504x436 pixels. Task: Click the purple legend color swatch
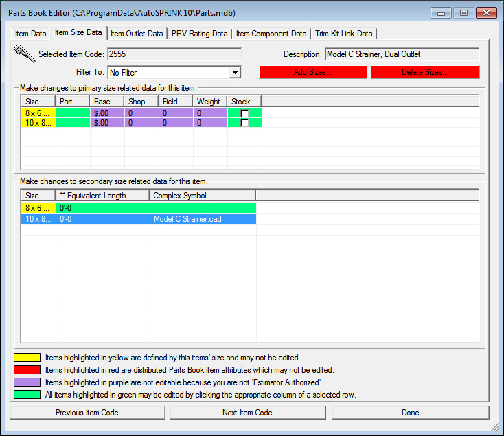pos(27,382)
